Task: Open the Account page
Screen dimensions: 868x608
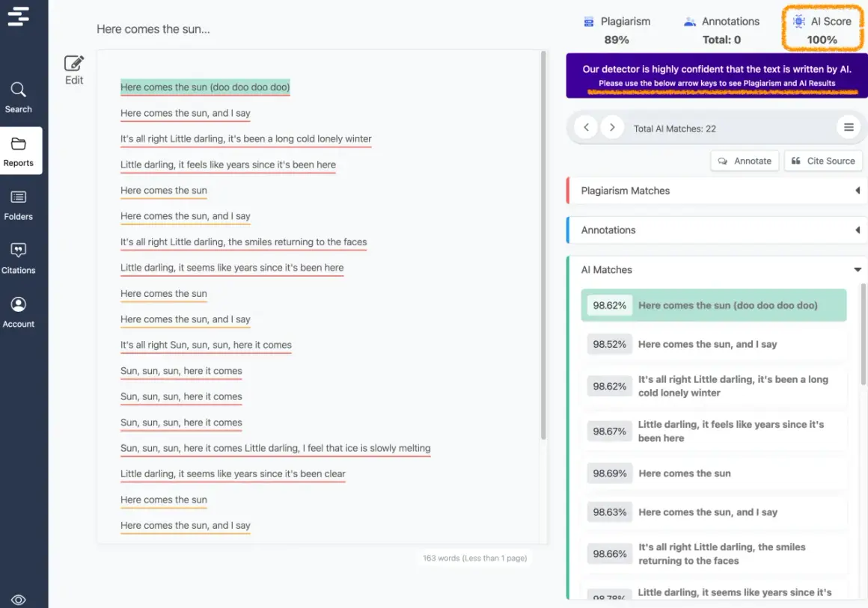Action: point(18,313)
